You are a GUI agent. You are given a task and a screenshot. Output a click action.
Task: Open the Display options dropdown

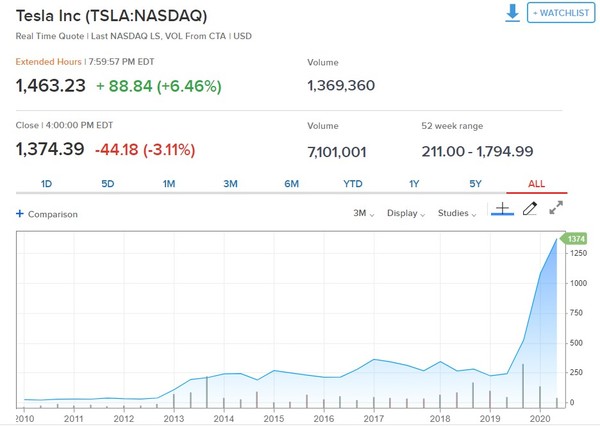(406, 213)
